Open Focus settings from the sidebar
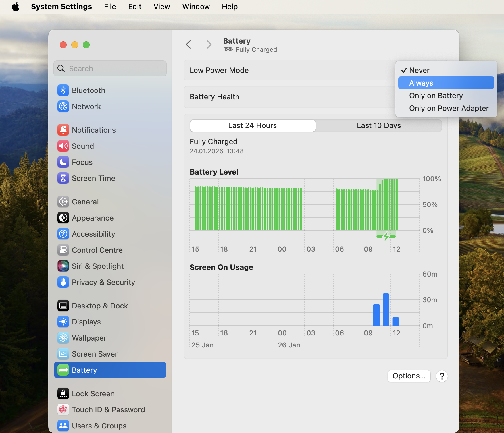Viewport: 504px width, 433px height. pos(82,162)
